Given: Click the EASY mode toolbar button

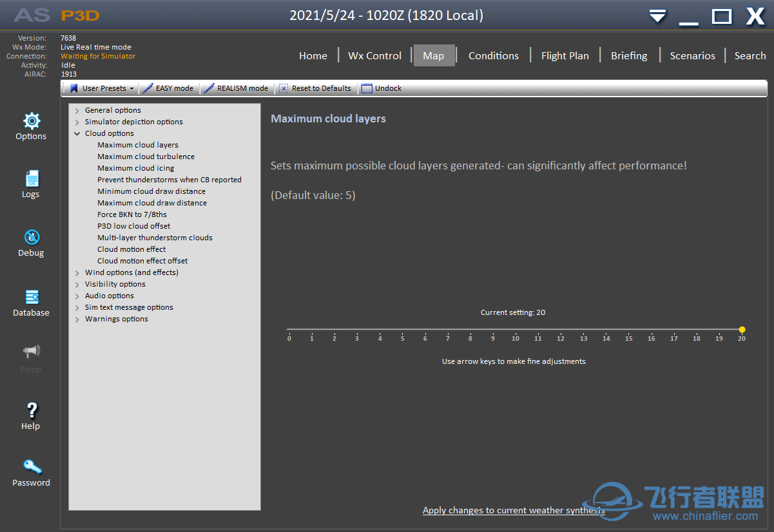Looking at the screenshot, I should 168,88.
